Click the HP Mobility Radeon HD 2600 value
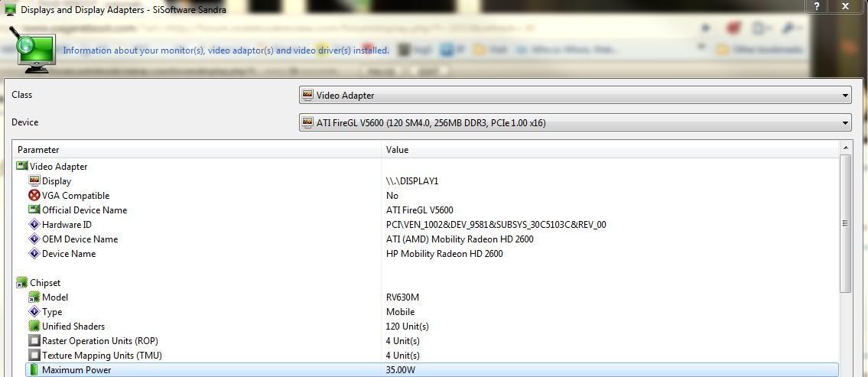Image resolution: width=868 pixels, height=377 pixels. [x=444, y=253]
